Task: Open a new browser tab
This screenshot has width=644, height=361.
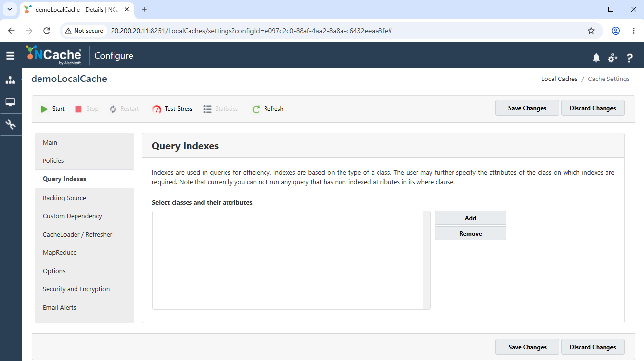Action: 144,9
